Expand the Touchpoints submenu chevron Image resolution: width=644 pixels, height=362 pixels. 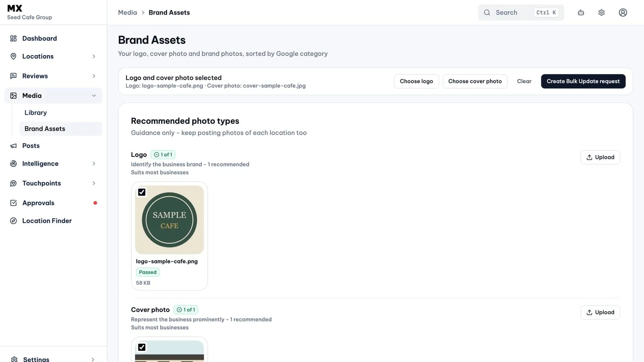94,183
